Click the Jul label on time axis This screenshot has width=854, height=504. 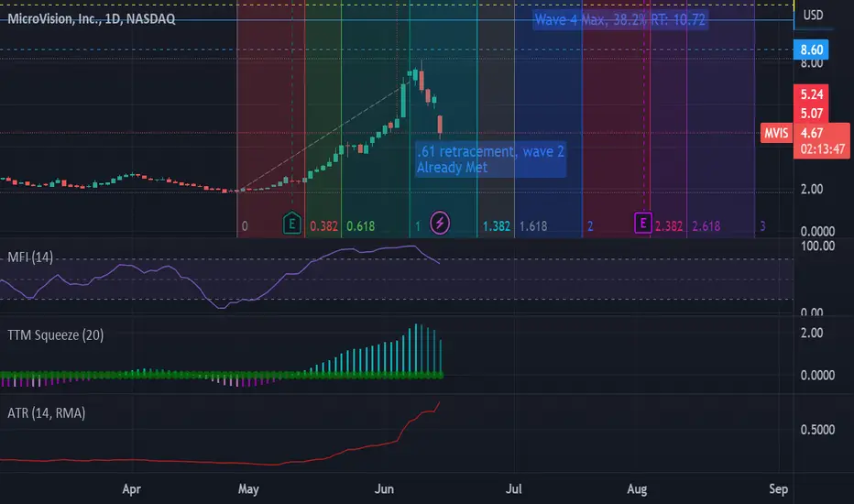514,489
